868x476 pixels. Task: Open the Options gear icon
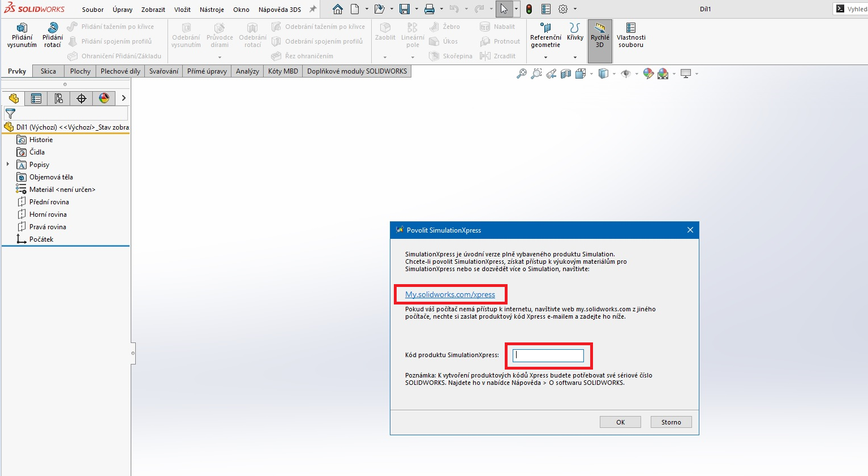pos(563,9)
